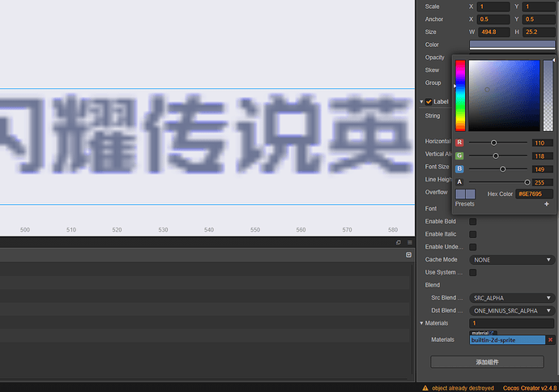
Task: Click the material link icon above slot
Action: (492, 333)
